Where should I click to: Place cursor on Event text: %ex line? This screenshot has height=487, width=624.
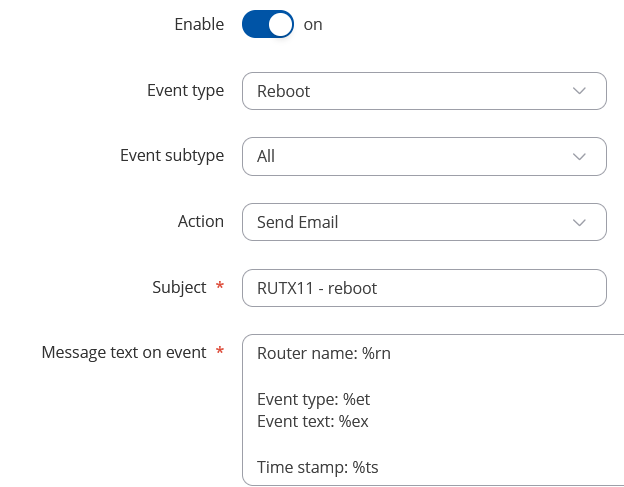(x=313, y=421)
